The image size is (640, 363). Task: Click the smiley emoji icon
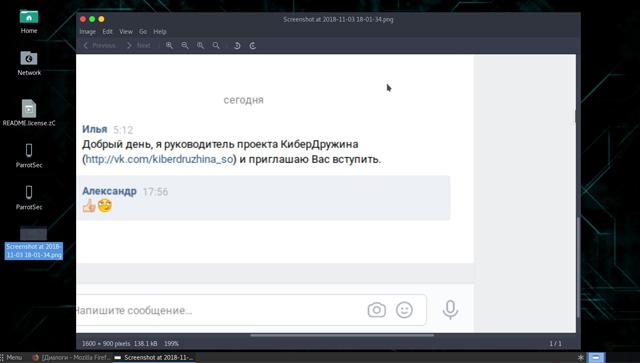[404, 310]
